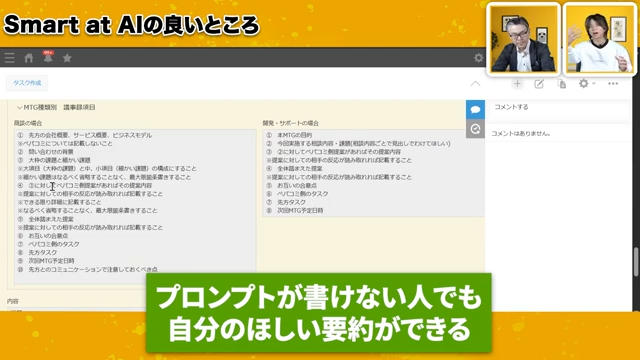Open the record settings gear dropdown
640x360 pixels.
coord(587,84)
